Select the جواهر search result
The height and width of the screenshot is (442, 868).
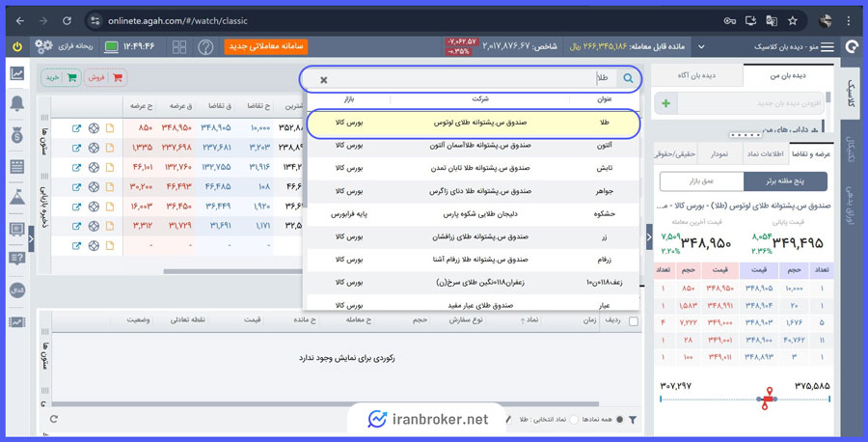click(x=474, y=191)
